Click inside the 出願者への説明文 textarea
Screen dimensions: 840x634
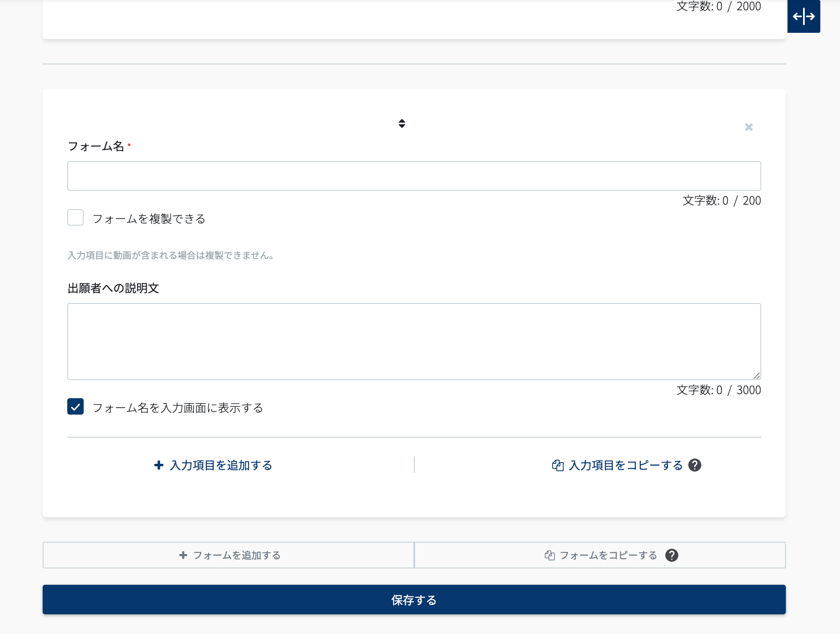point(413,341)
